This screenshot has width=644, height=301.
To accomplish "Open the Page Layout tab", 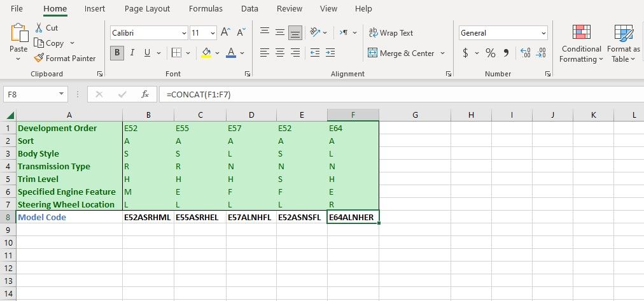I will pyautogui.click(x=147, y=9).
